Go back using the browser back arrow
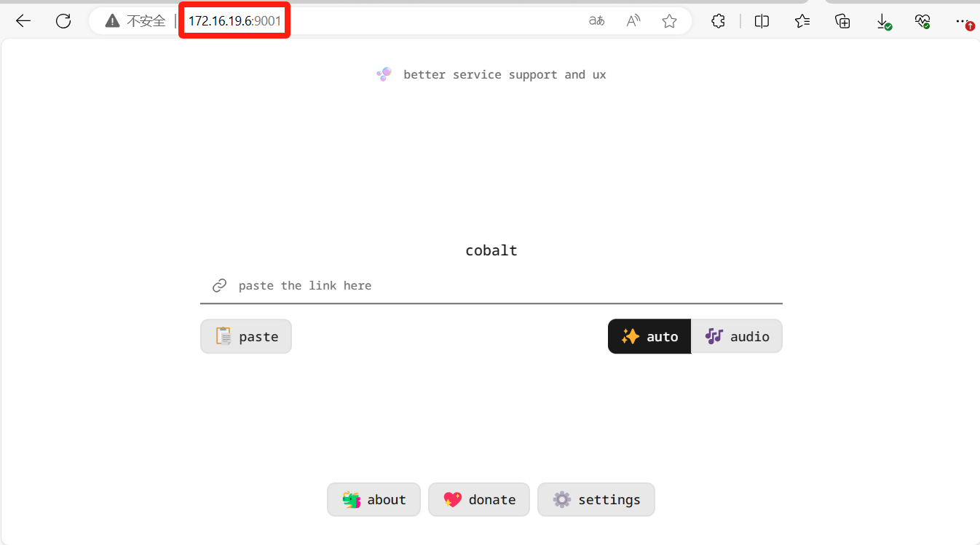980x545 pixels. pyautogui.click(x=23, y=21)
